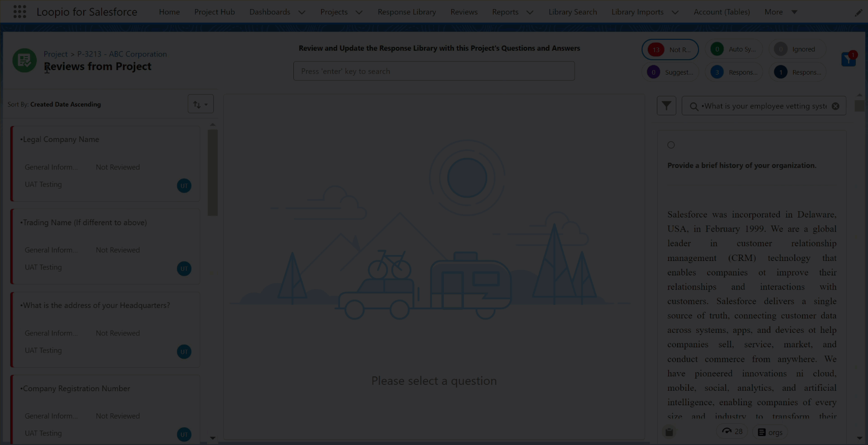
Task: Open the Library Search tab
Action: tap(572, 12)
